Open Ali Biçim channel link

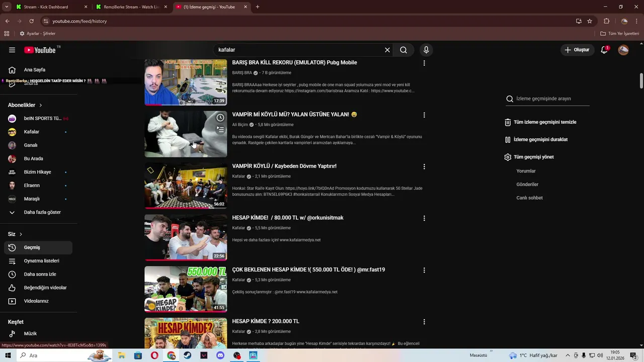pyautogui.click(x=240, y=125)
